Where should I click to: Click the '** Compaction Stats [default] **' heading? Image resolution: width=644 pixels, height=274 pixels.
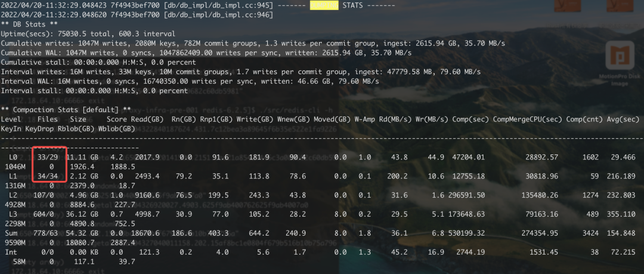[66, 110]
